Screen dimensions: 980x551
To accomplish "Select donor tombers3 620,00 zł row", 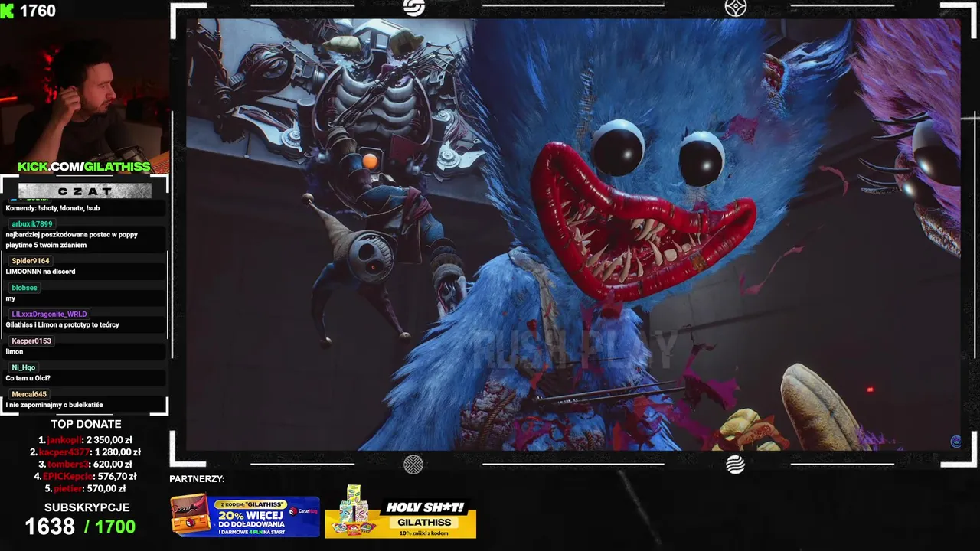I will [x=86, y=464].
